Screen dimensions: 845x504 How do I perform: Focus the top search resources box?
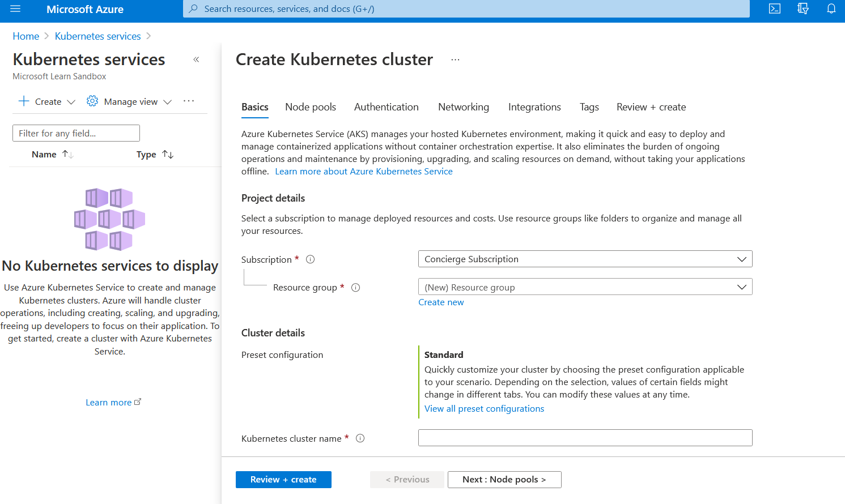[466, 8]
